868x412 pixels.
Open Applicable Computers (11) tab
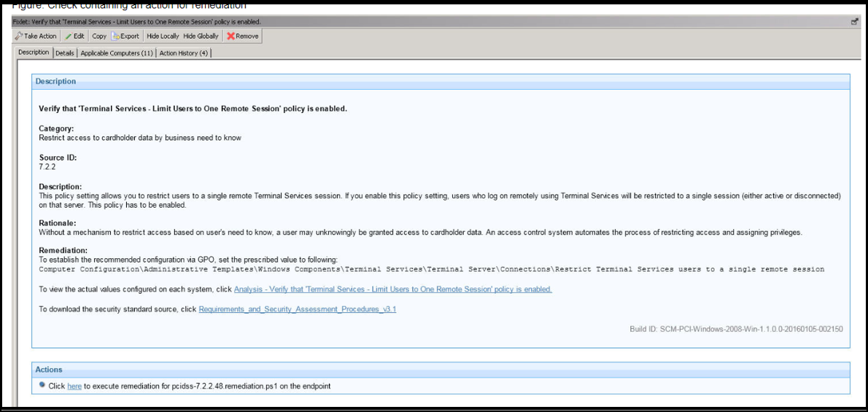(117, 53)
